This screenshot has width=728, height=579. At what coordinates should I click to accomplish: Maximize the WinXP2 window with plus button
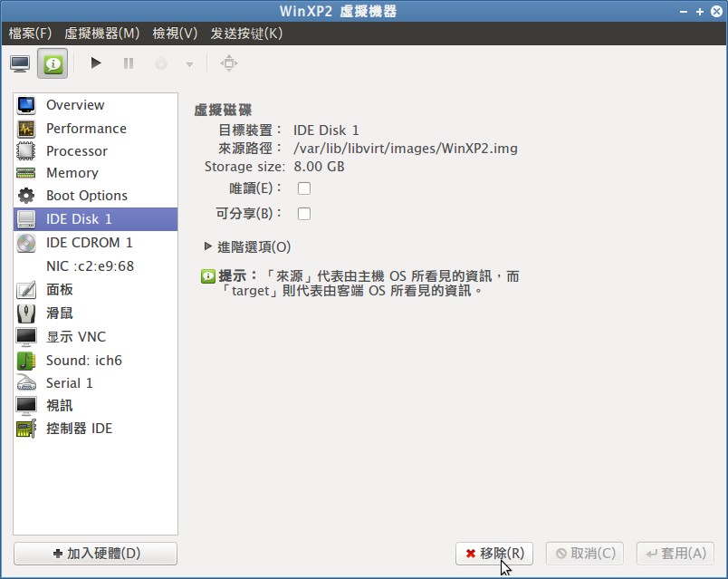(x=700, y=12)
